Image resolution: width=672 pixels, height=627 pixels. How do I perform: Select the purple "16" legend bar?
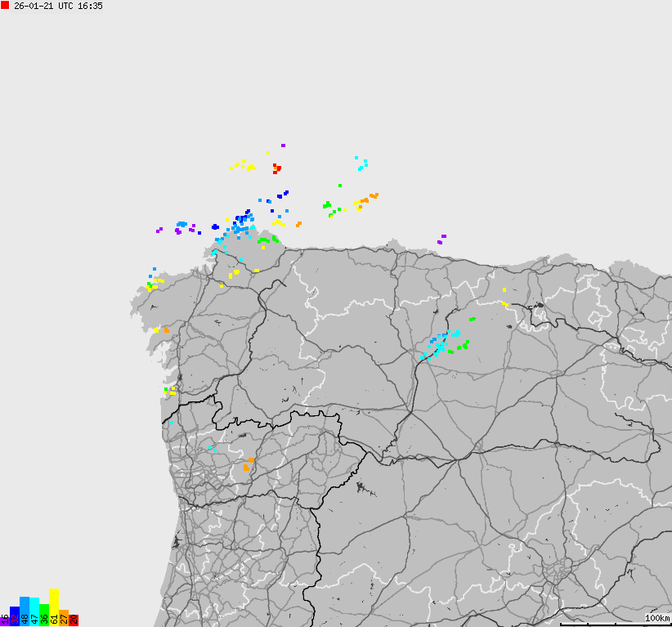coord(5,620)
